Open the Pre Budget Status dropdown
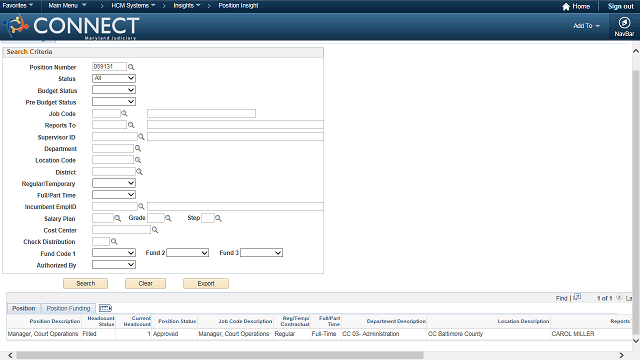 (114, 102)
